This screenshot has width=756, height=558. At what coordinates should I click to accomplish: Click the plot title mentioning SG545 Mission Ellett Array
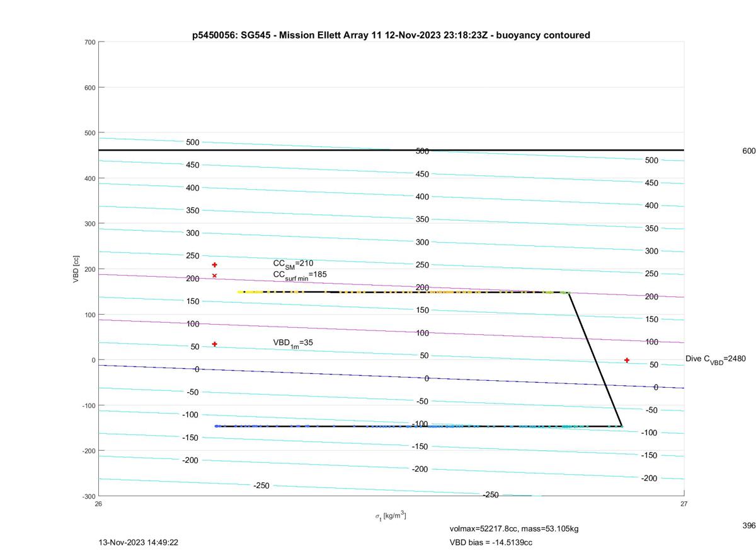point(391,35)
